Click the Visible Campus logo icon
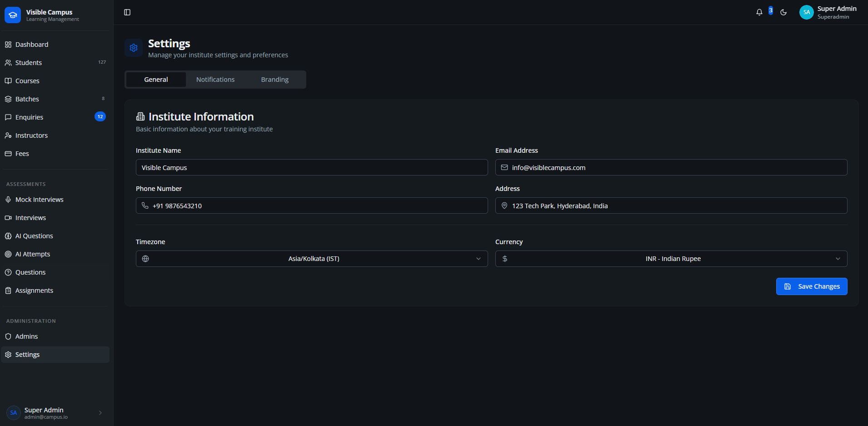868x426 pixels. (x=12, y=15)
